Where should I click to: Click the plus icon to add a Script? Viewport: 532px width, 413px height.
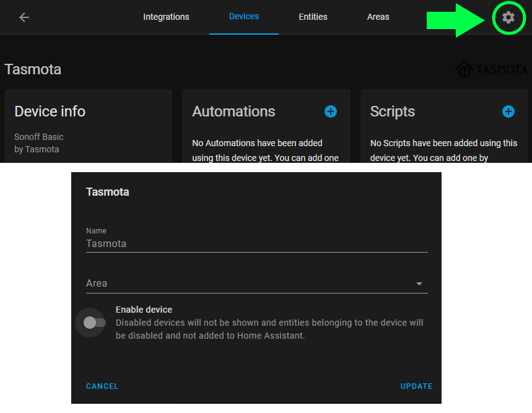508,111
